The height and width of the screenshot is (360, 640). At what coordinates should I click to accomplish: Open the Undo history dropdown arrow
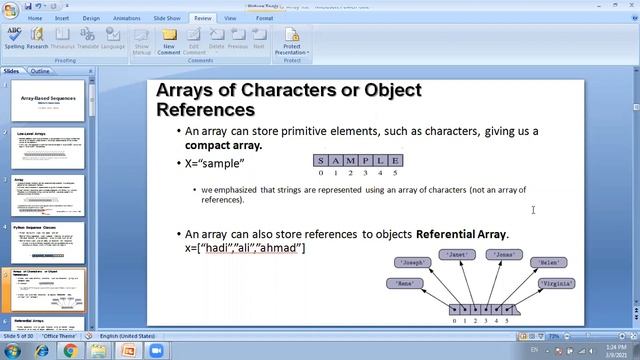point(44,6)
